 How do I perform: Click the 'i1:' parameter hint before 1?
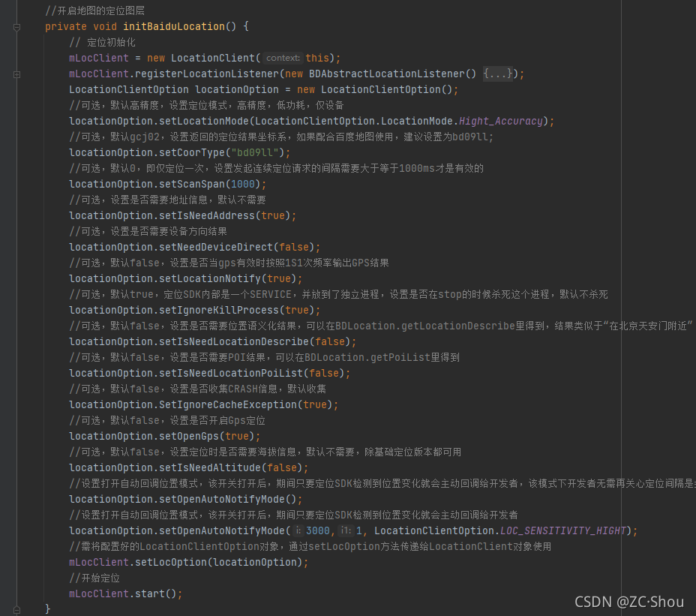[x=346, y=530]
